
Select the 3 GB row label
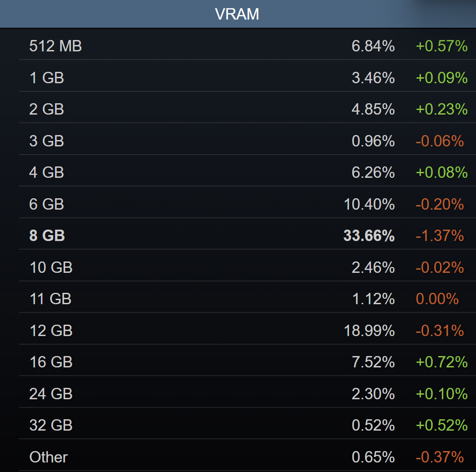46,141
